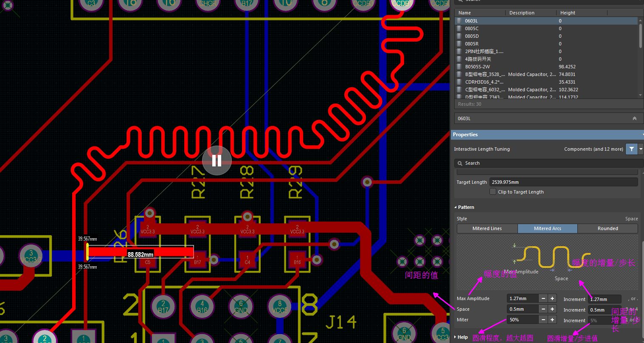Click the footprint list scroll-down arrow
Viewport: 644px width, 343px height.
(x=641, y=96)
